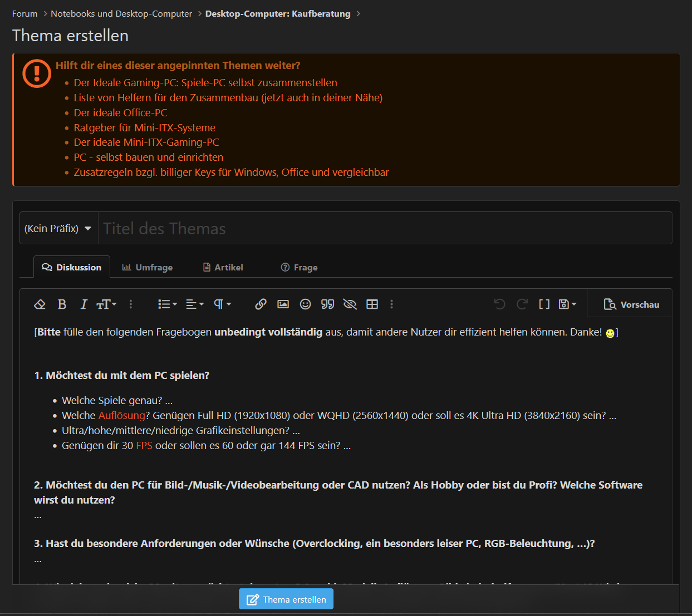Switch to the Frage tab
Image resolution: width=692 pixels, height=616 pixels.
(x=300, y=267)
